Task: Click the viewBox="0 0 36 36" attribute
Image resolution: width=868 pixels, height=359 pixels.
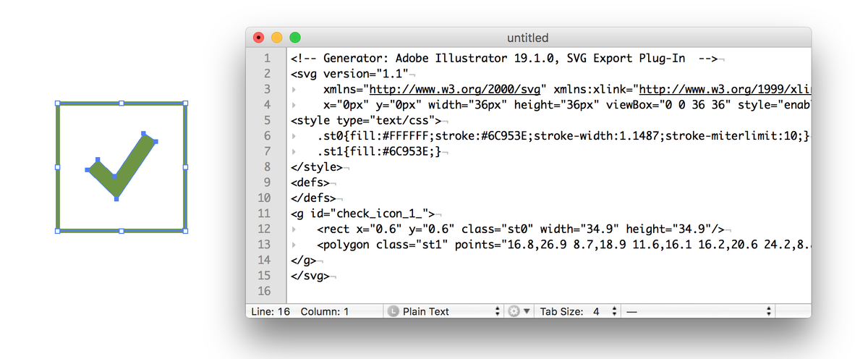Action: [669, 105]
